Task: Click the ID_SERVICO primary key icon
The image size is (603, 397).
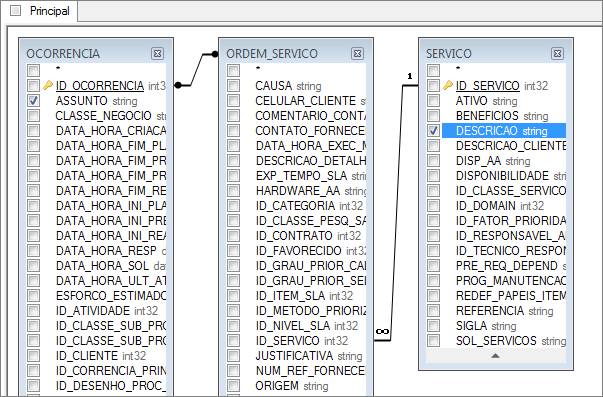Action: click(x=448, y=85)
